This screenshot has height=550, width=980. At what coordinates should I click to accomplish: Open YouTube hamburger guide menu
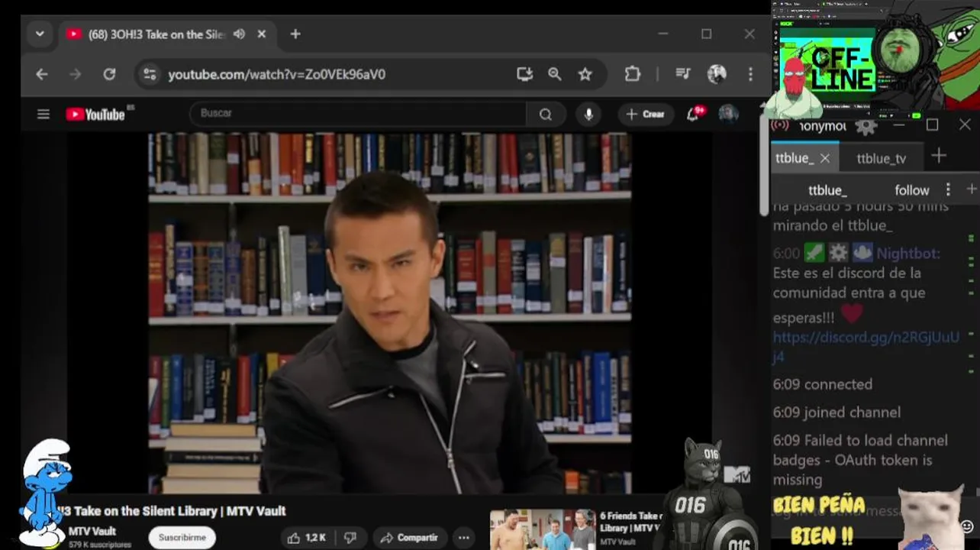[44, 115]
